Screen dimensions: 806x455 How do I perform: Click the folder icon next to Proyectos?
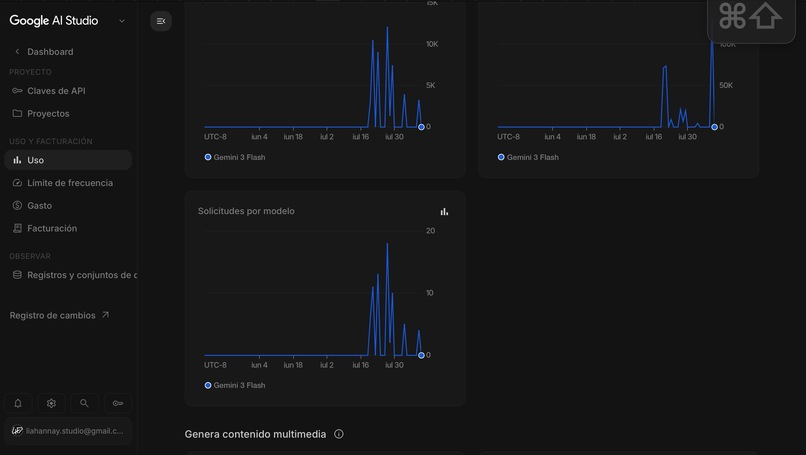tap(17, 113)
